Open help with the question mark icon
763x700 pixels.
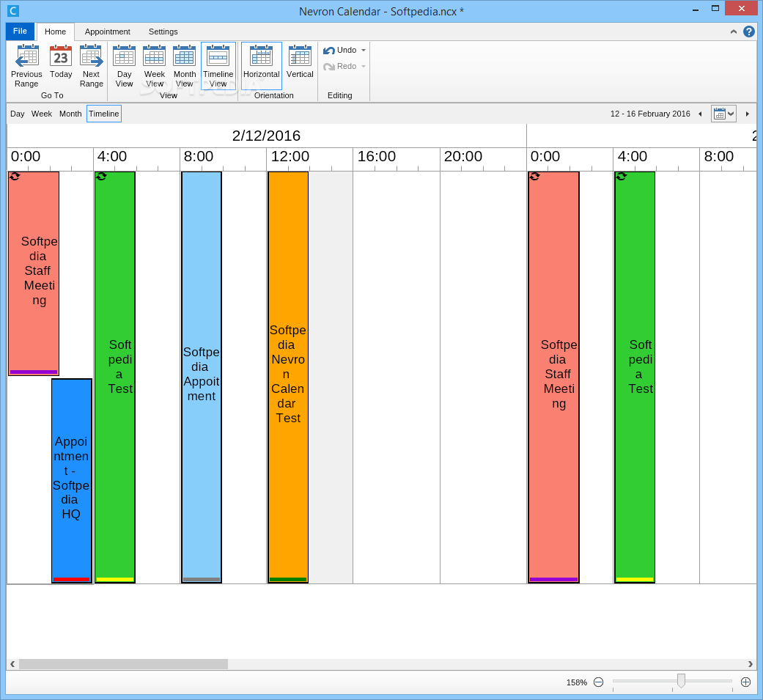tap(749, 32)
